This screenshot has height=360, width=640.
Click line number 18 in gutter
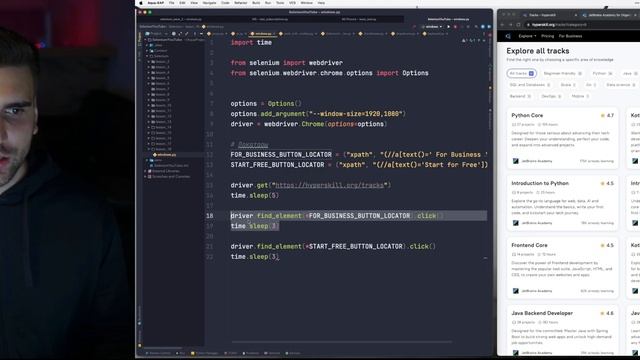pos(209,216)
